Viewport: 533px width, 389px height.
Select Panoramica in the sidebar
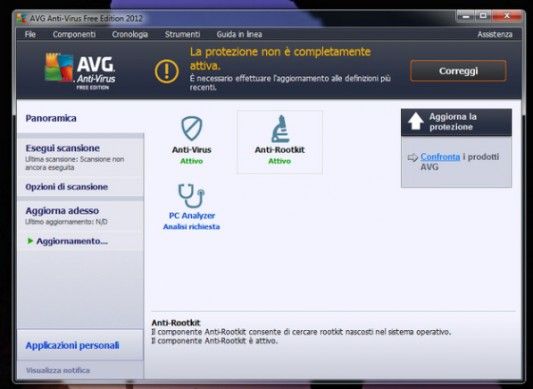click(51, 118)
